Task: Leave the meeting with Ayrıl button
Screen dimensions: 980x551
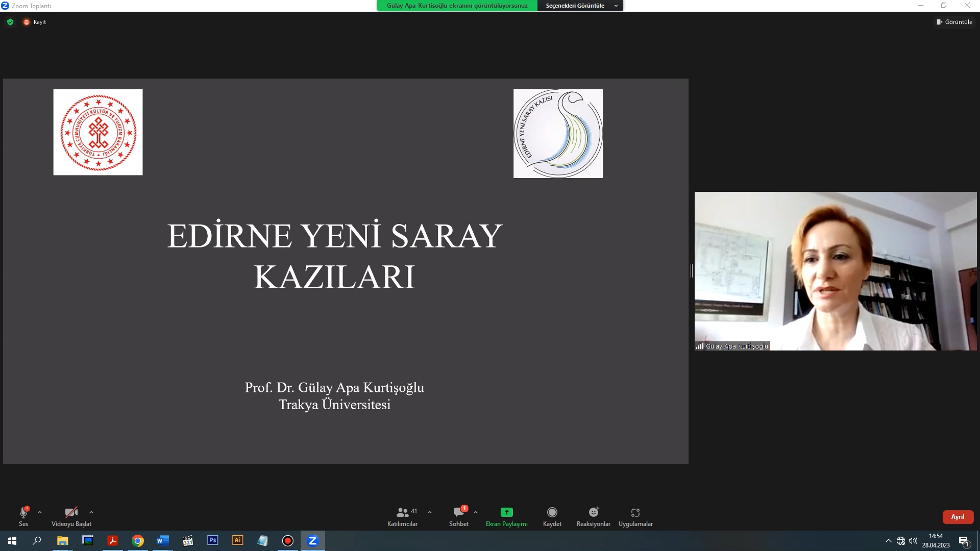Action: click(958, 517)
